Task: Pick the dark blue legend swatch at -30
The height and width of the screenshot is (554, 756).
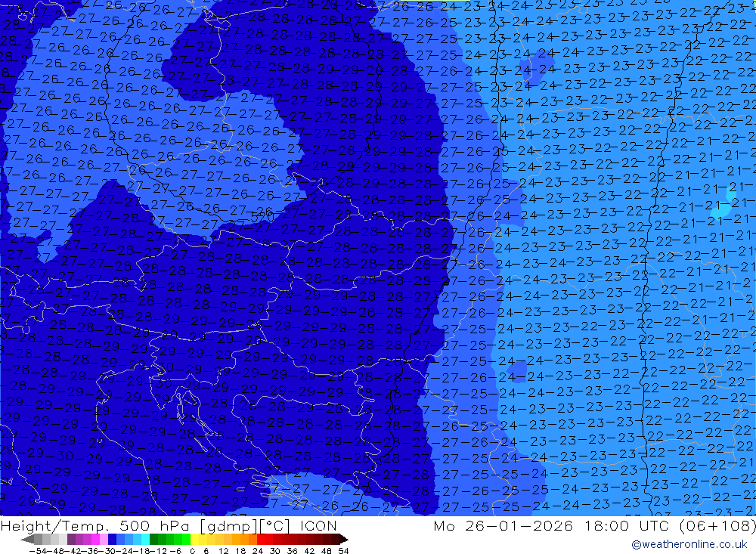Action: tap(112, 540)
